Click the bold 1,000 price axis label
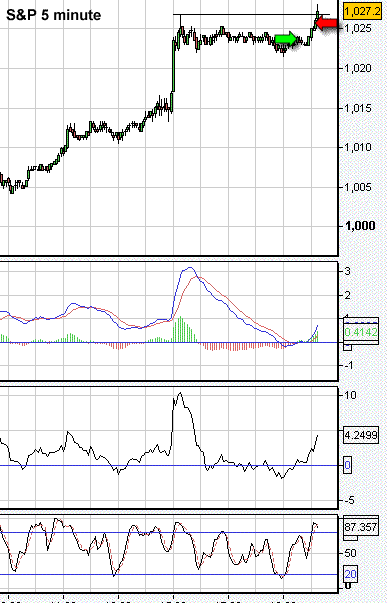The width and height of the screenshot is (387, 603). [360, 226]
